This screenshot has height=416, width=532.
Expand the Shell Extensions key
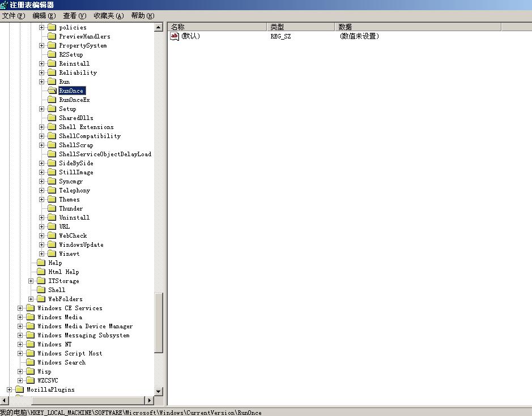[41, 127]
